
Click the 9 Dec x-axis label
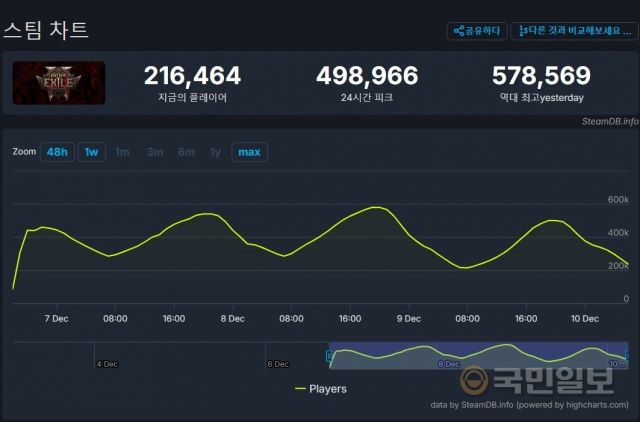[409, 319]
